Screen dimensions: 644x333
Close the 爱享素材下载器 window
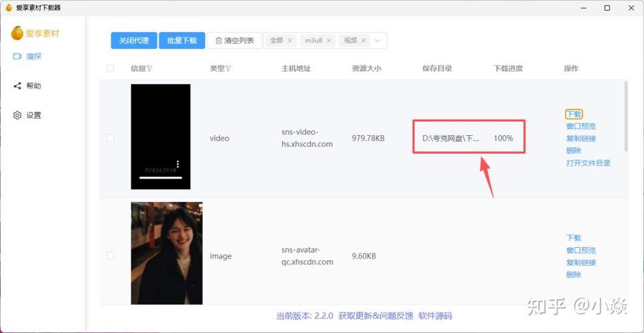pyautogui.click(x=631, y=8)
